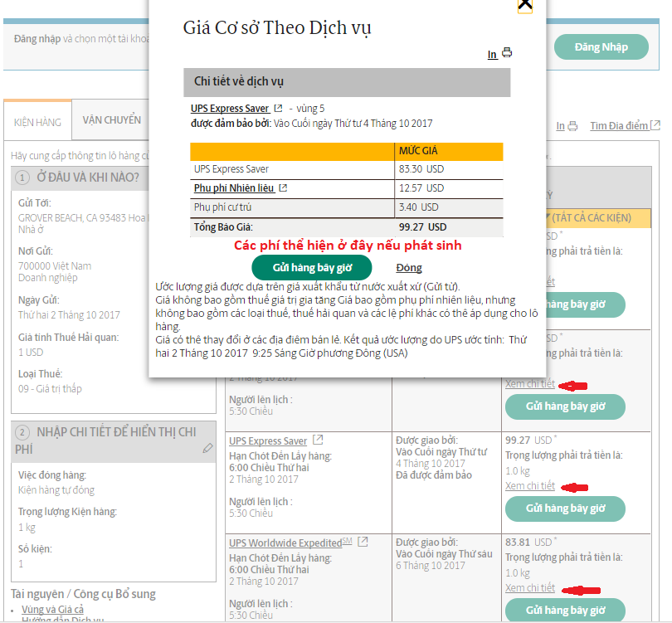Screen dimensions: 672x623
Task: Click the '(TẤT CẢ CÁC KIỆN)' yellow header
Action: click(x=592, y=218)
